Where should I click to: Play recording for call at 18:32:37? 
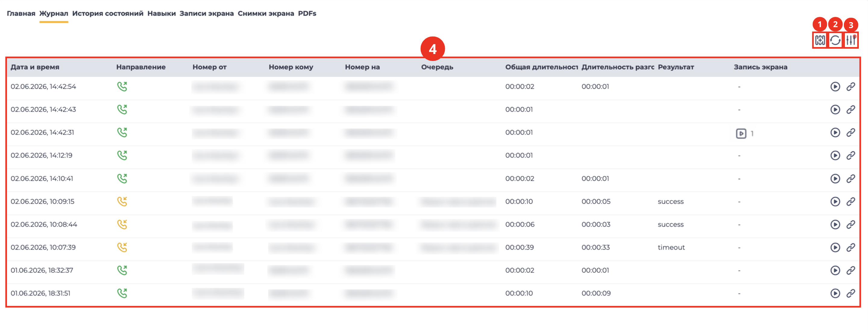835,270
